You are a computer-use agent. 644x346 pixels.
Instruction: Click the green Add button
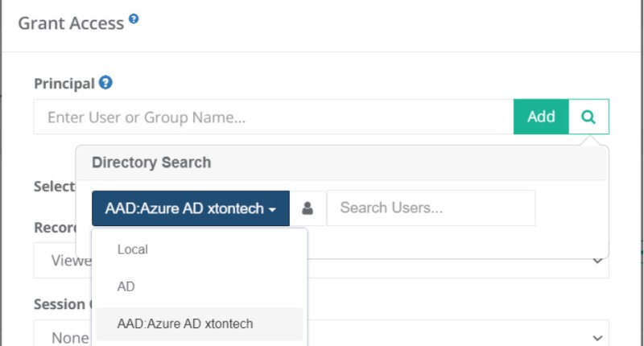(541, 117)
